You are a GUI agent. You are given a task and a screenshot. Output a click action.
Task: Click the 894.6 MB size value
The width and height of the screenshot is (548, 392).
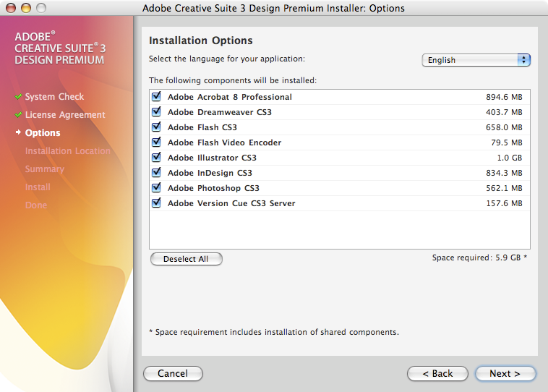(x=504, y=97)
